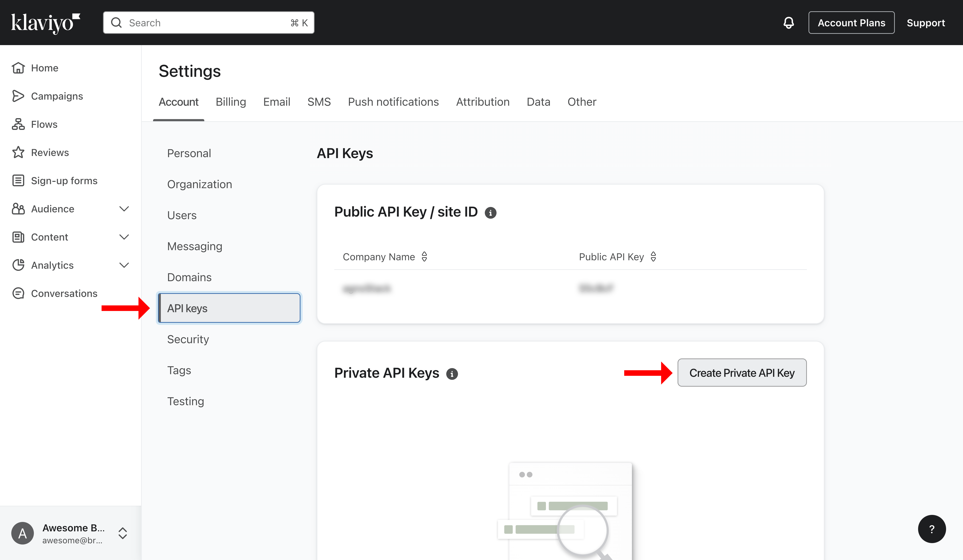Click Create Private API Key button
Viewport: 963px width, 560px height.
(742, 373)
